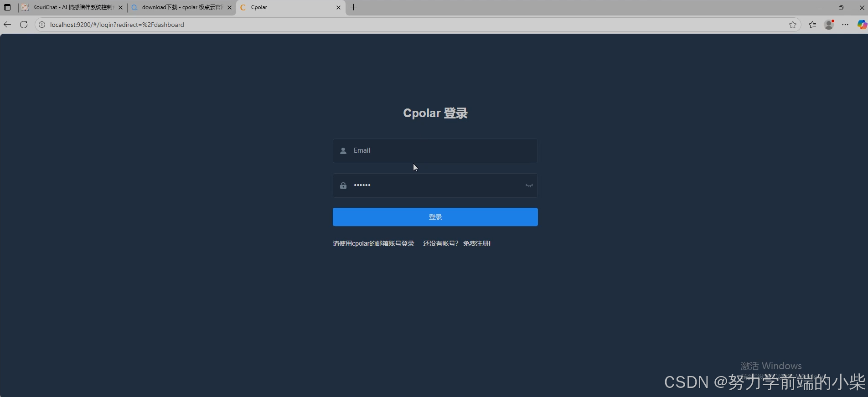The height and width of the screenshot is (397, 868).
Task: Restore down the browser window
Action: pyautogui.click(x=841, y=7)
